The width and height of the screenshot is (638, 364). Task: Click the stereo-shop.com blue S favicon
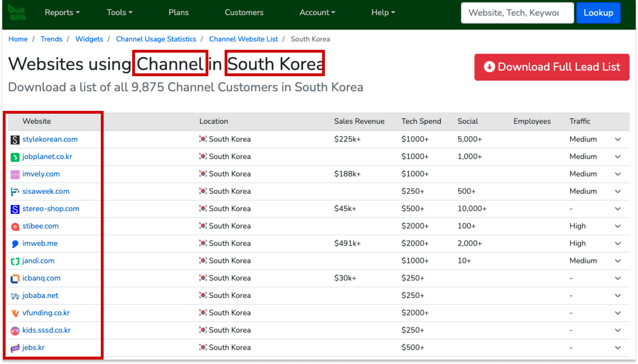click(15, 209)
